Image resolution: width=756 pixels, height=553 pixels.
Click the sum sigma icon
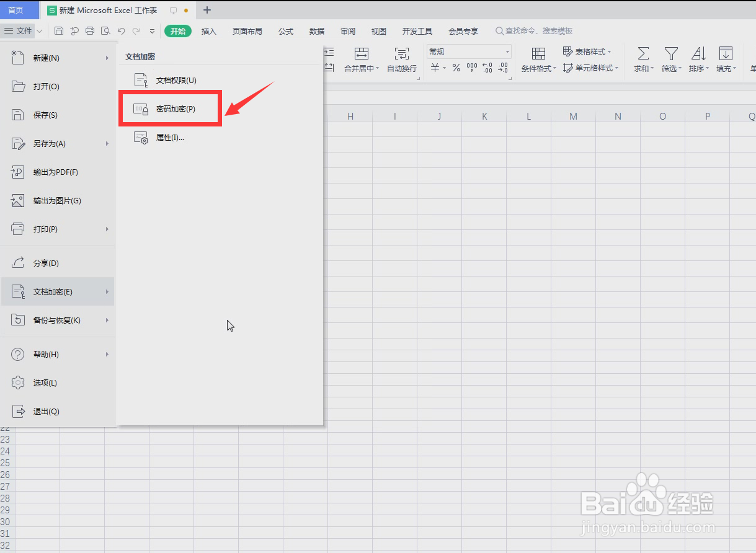644,53
